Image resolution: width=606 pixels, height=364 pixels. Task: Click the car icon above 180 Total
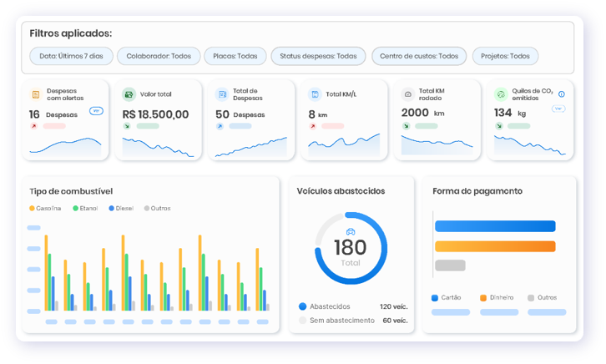[x=351, y=231]
